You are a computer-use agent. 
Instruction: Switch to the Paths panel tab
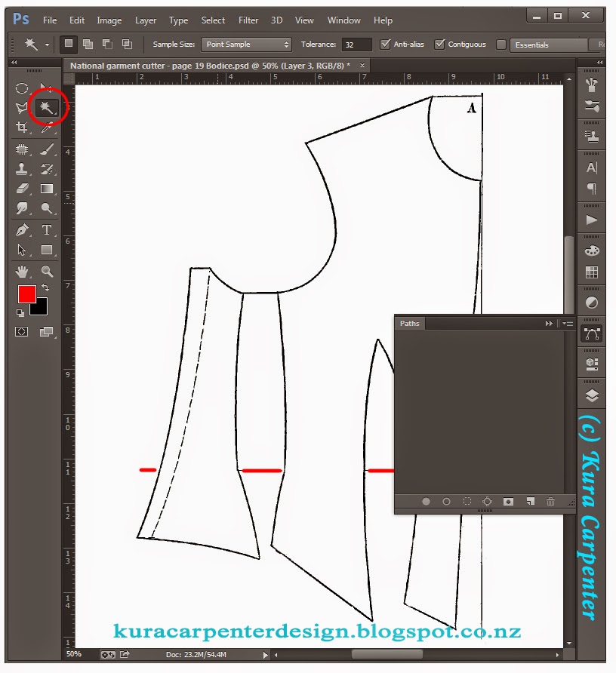tap(409, 323)
